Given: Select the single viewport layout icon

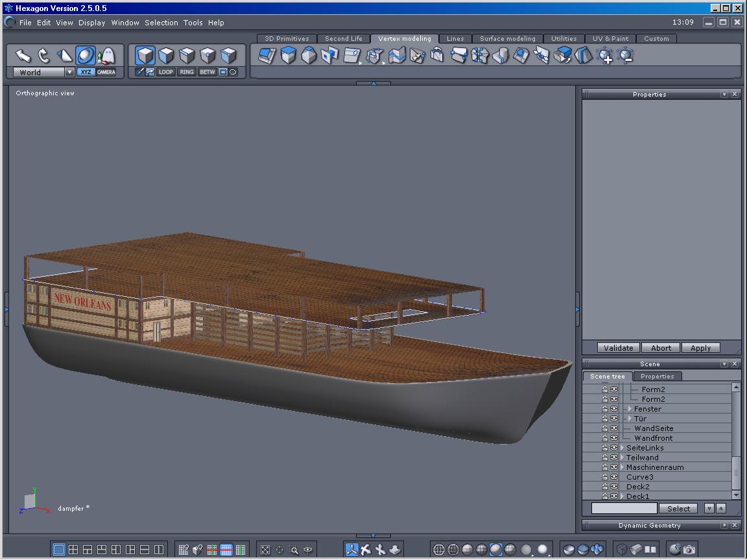Looking at the screenshot, I should (x=59, y=550).
